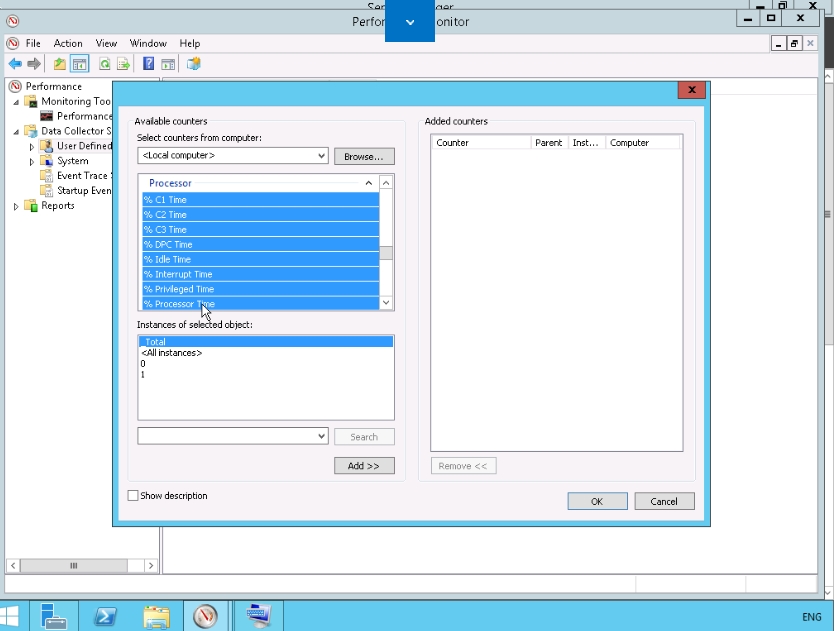836x631 pixels.
Task: Click the counter list scroll down arrow
Action: click(x=387, y=303)
